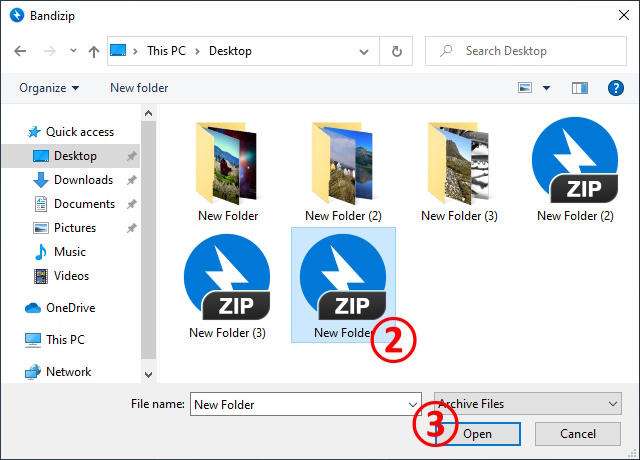This screenshot has height=460, width=640.
Task: Select the New Folder (3) picture folder
Action: [458, 167]
